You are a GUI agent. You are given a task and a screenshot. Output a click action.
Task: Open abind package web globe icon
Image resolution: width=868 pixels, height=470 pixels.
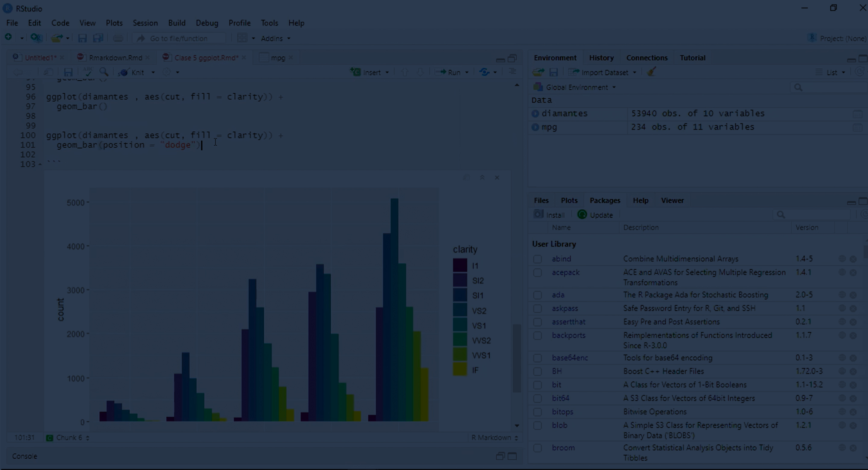pyautogui.click(x=842, y=258)
